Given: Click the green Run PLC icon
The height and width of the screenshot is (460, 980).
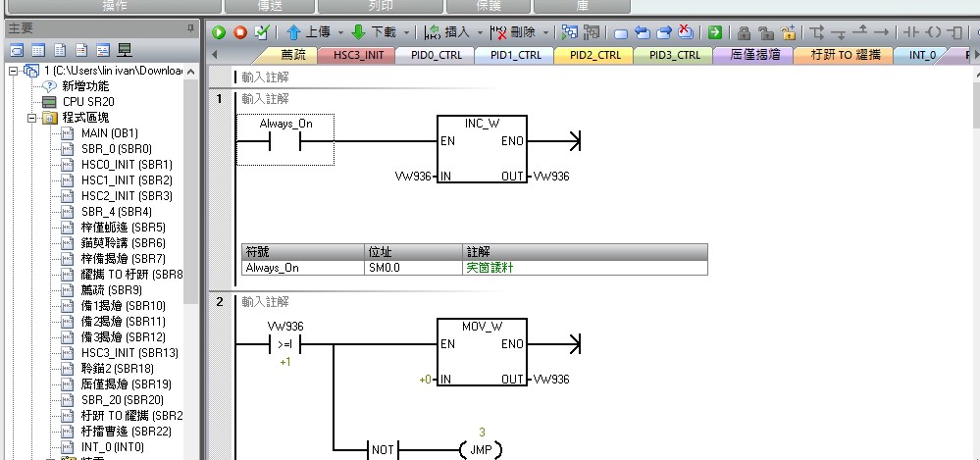Looking at the screenshot, I should click(x=219, y=31).
